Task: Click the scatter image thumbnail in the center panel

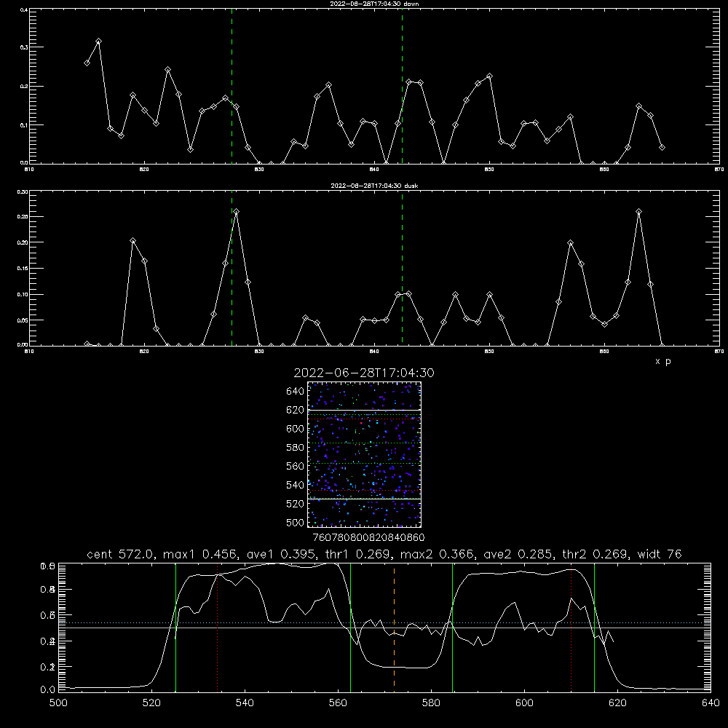Action: [365, 454]
